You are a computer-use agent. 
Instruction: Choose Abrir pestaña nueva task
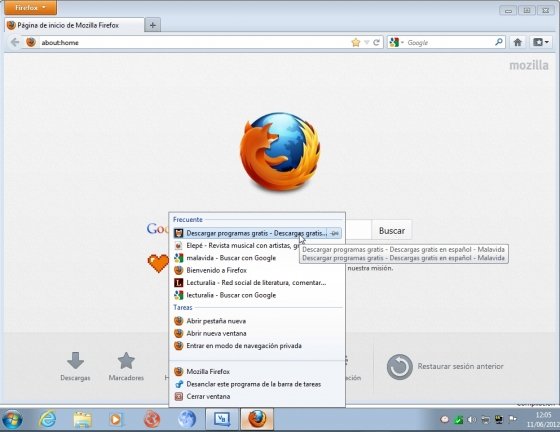(257, 321)
